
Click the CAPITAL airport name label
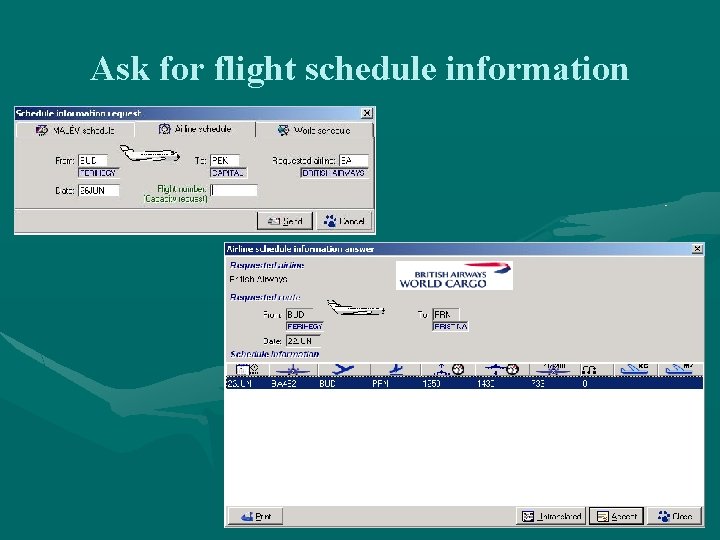click(228, 173)
